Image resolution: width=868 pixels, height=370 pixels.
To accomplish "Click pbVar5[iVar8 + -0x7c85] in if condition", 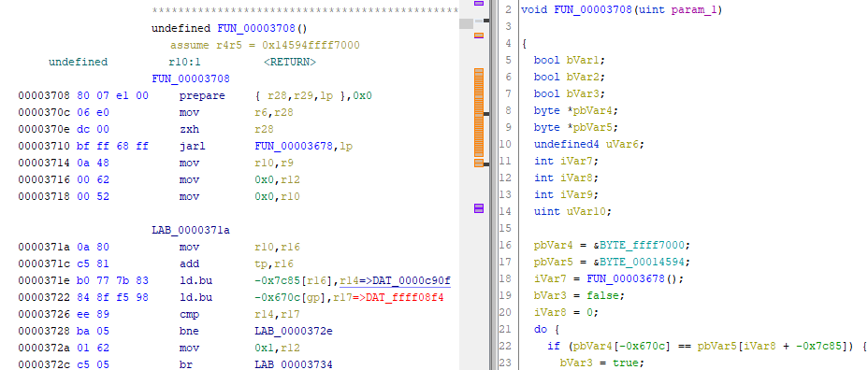I will (774, 346).
